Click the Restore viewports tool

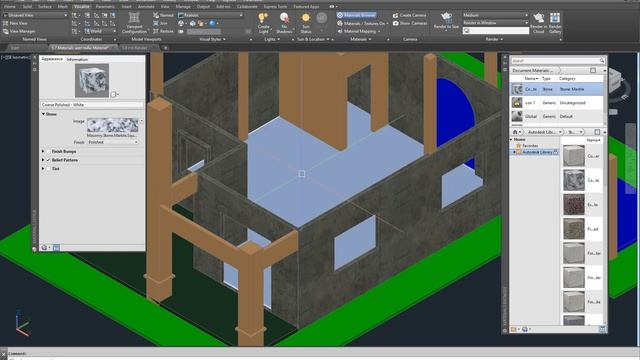163,31
